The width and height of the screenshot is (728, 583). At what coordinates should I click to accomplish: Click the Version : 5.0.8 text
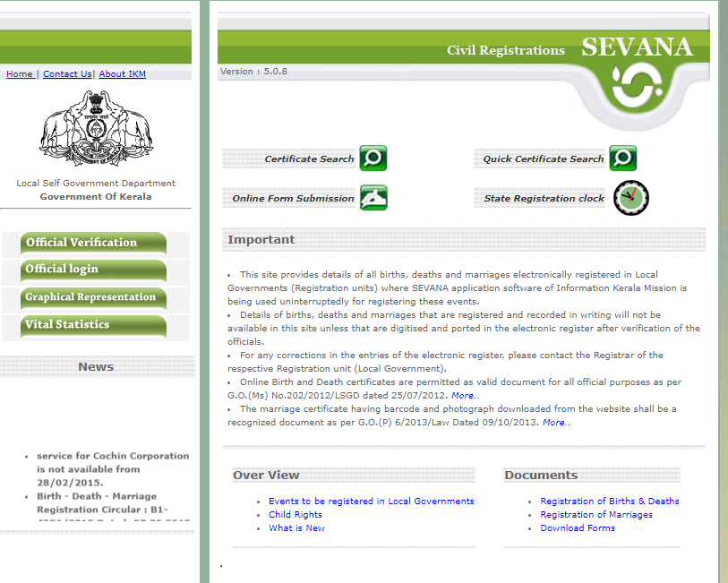coord(253,72)
